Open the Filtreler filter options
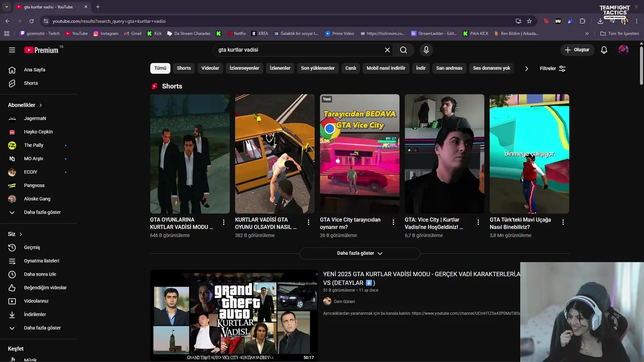Viewport: 644px width, 362px height. coord(552,68)
